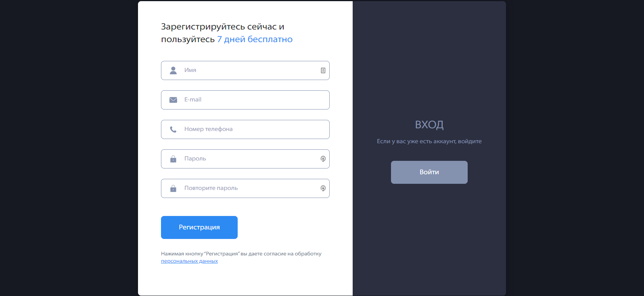Click the Если у вас уже есть аккаунт text
Screen dimensions: 644x296
[416, 141]
